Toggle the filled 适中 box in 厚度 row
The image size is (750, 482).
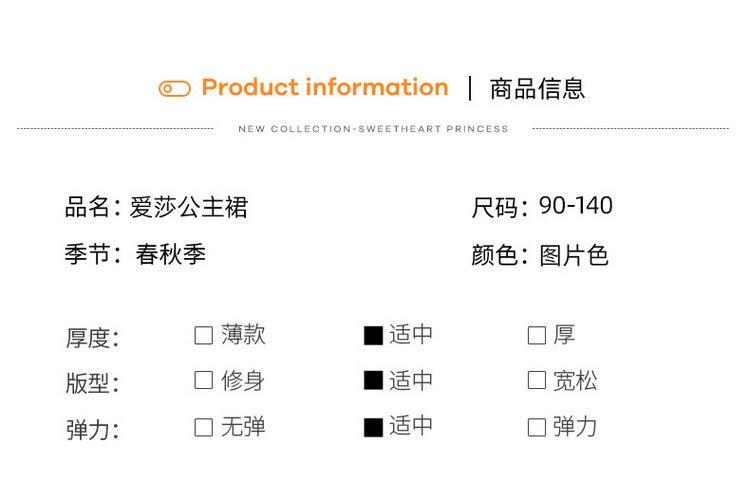tap(373, 335)
